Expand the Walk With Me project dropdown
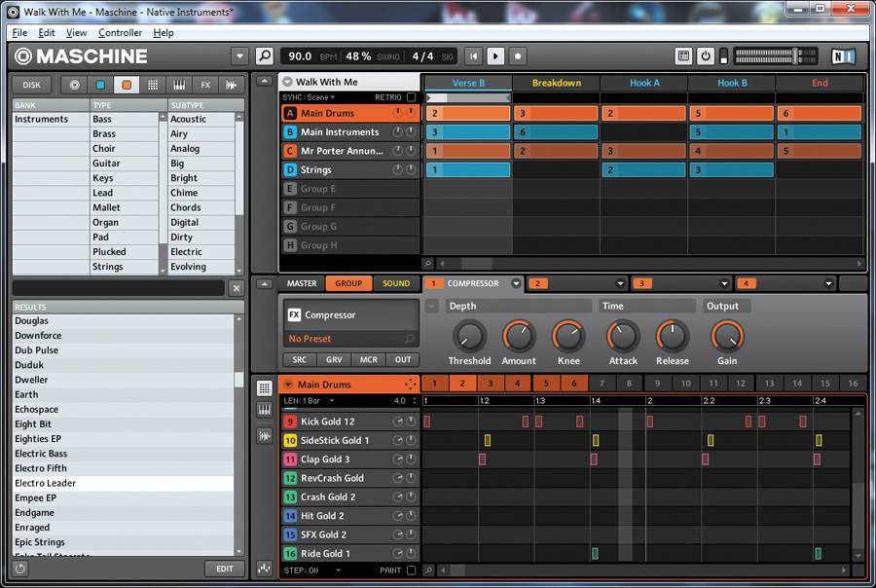 tap(287, 83)
